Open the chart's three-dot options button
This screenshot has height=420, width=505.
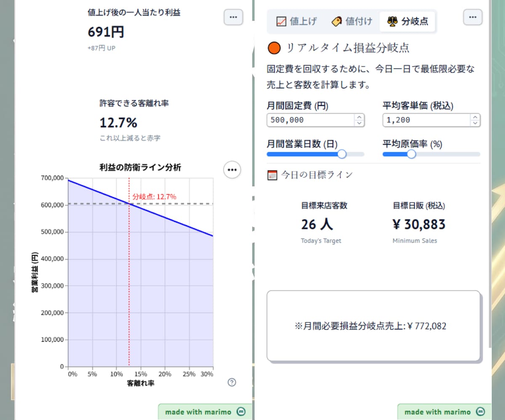pos(232,169)
